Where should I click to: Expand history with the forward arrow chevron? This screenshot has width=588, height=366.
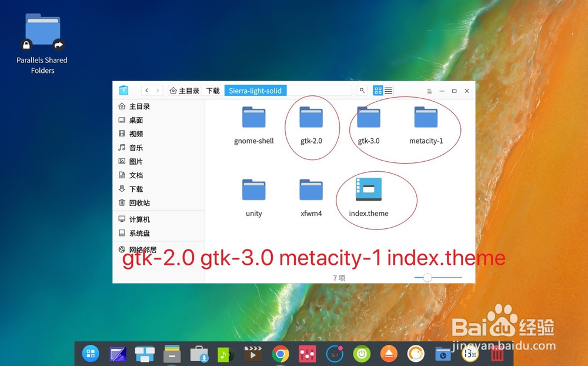[158, 90]
